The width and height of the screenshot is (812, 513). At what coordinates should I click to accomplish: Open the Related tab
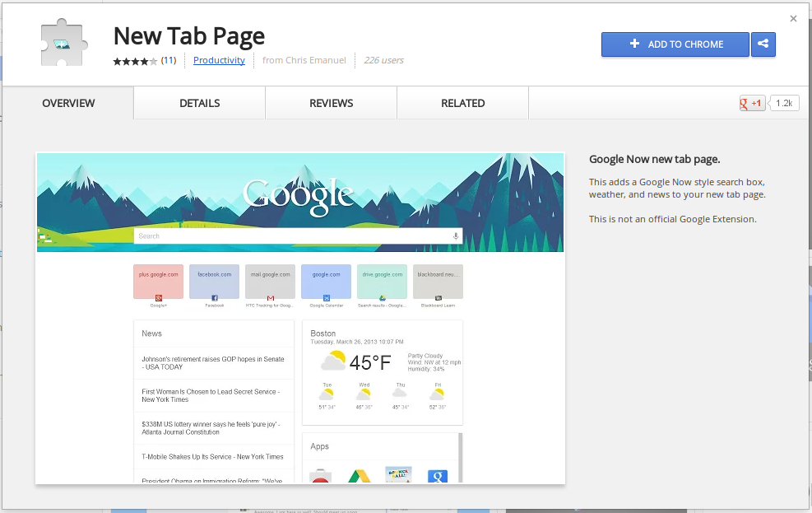463,103
